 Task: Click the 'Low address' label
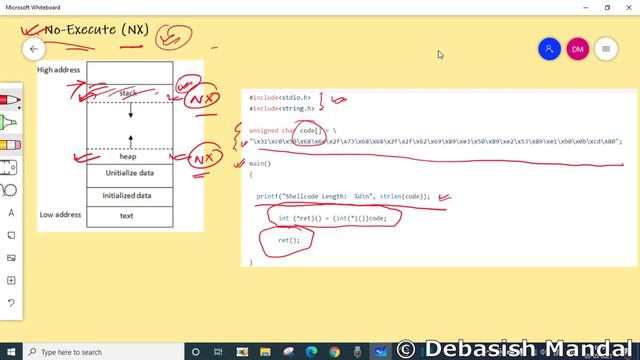[60, 214]
